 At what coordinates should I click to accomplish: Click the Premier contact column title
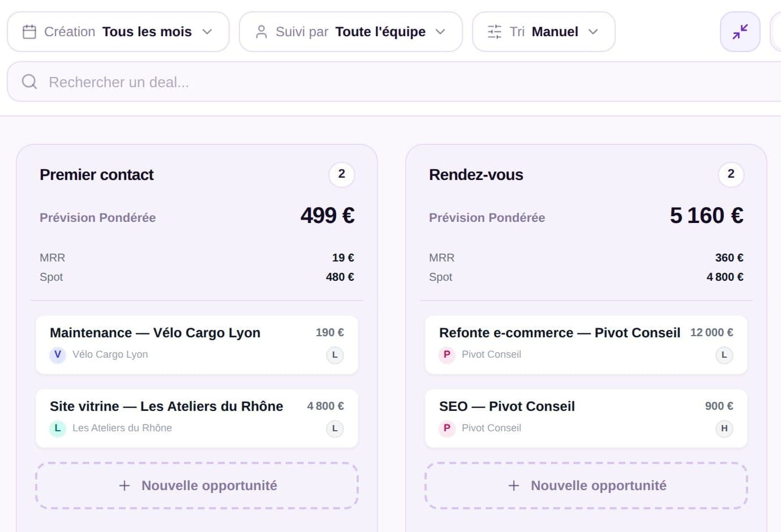click(x=97, y=175)
